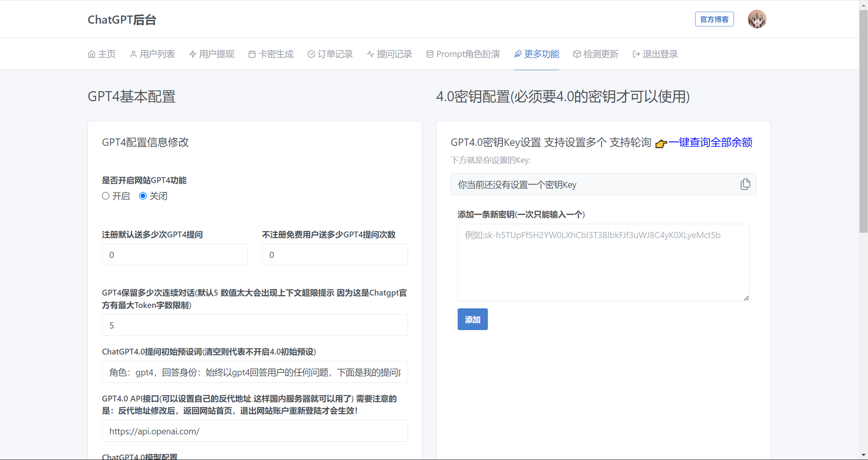868x460 pixels.
Task: Focus the 注册默认送多少次GPT4提问 input
Action: coord(175,254)
